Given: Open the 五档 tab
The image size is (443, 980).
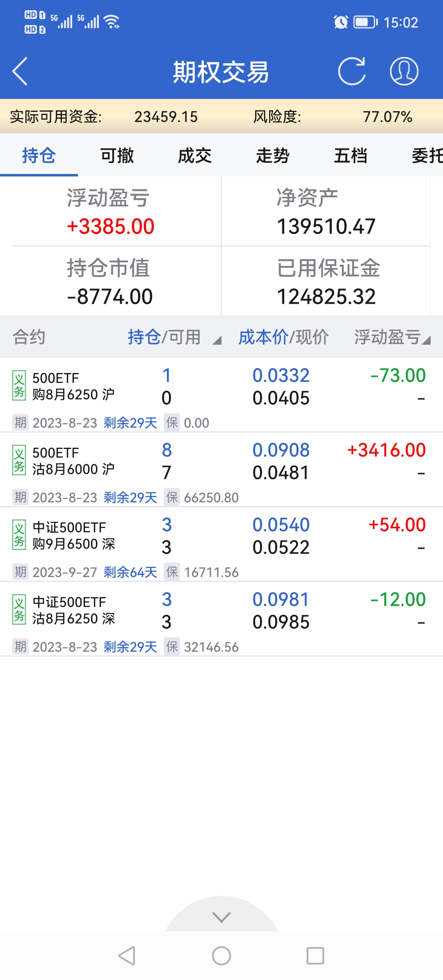Looking at the screenshot, I should coord(351,156).
